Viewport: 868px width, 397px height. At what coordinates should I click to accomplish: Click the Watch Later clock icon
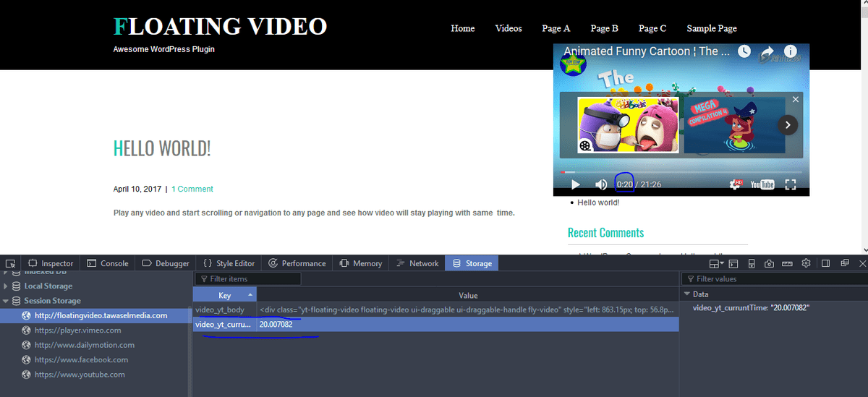(744, 52)
